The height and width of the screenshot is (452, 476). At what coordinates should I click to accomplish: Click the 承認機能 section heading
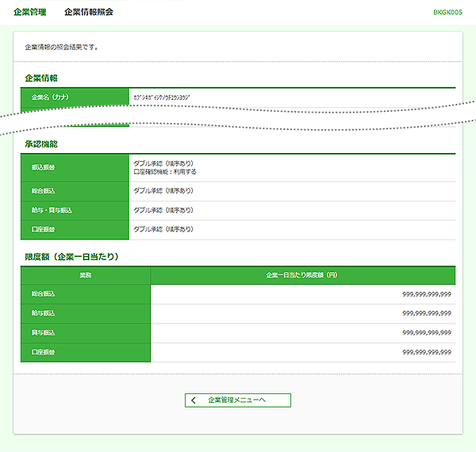[x=41, y=144]
